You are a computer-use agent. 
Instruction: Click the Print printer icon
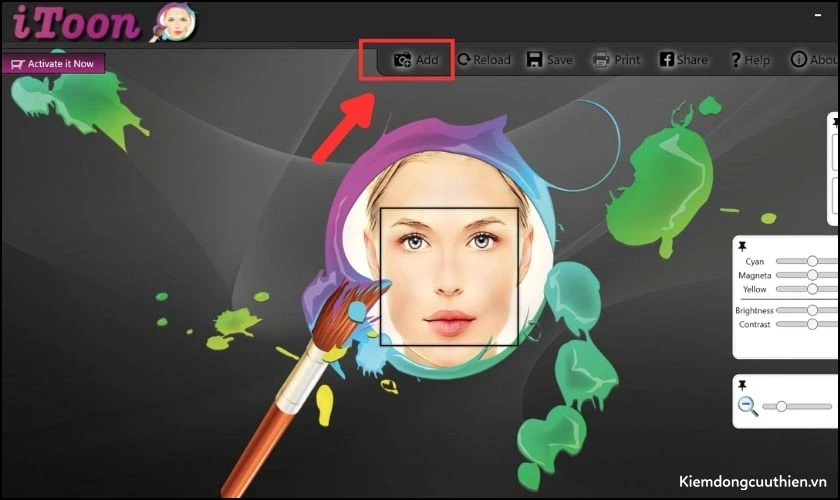(x=601, y=59)
